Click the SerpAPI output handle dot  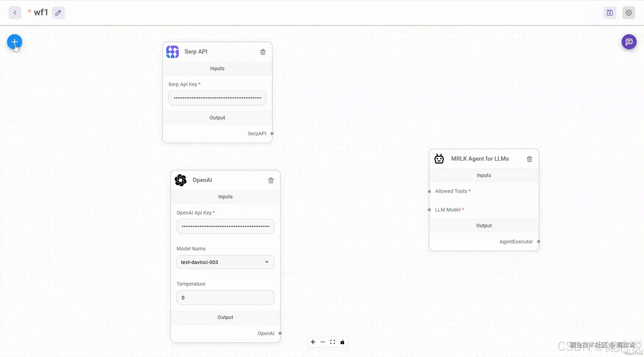click(x=272, y=133)
